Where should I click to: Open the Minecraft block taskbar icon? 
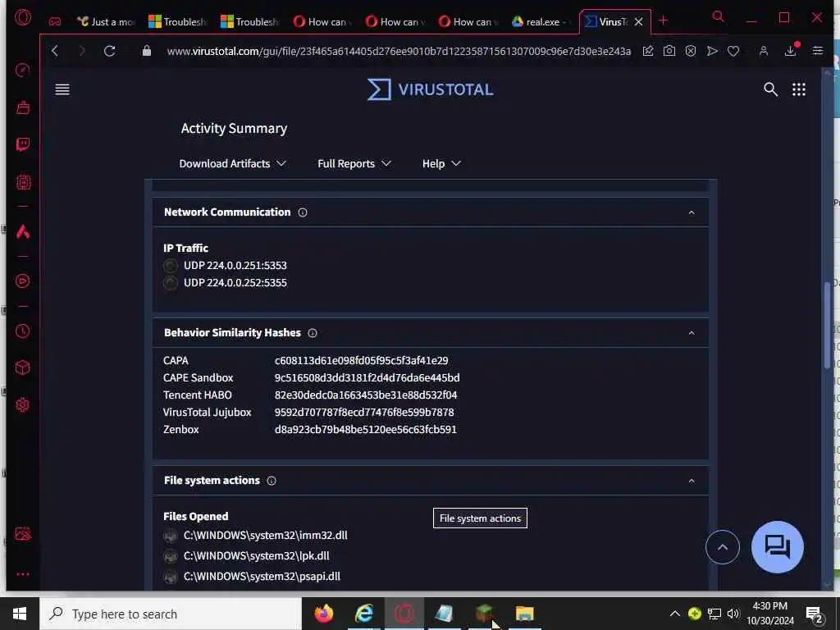point(484,614)
